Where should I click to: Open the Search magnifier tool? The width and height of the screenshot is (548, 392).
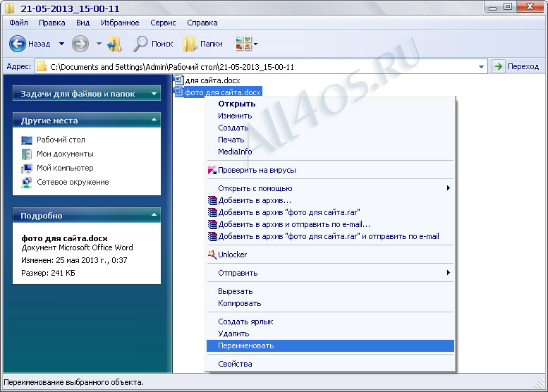click(x=140, y=44)
